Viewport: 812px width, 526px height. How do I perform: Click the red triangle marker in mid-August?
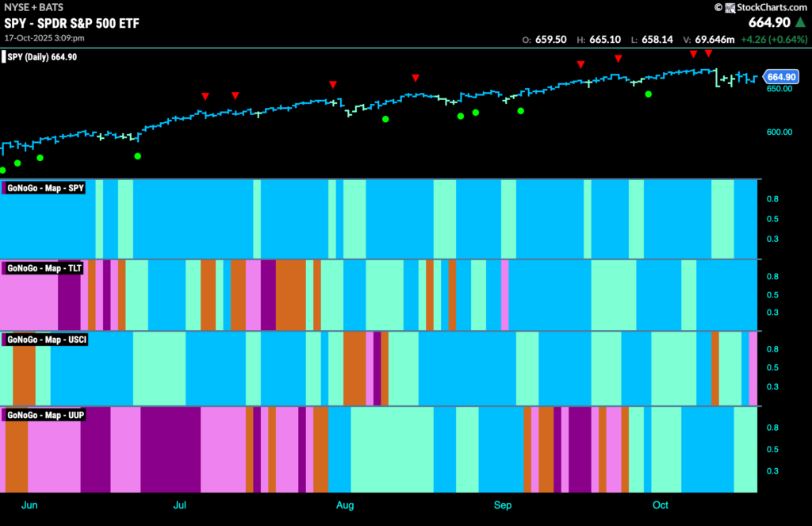pos(416,78)
